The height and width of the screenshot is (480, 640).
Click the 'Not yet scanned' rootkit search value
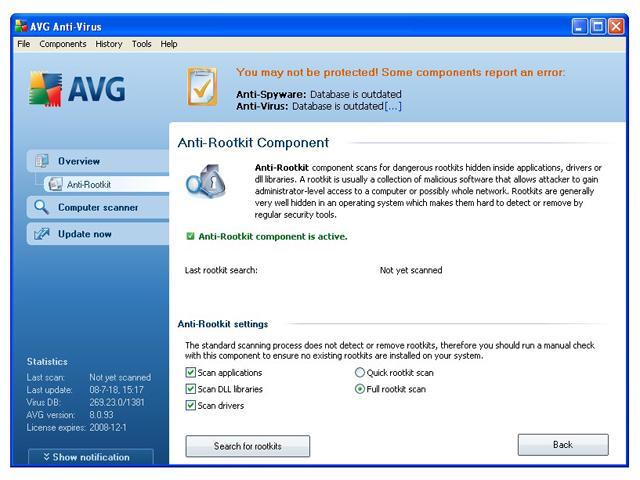click(411, 270)
